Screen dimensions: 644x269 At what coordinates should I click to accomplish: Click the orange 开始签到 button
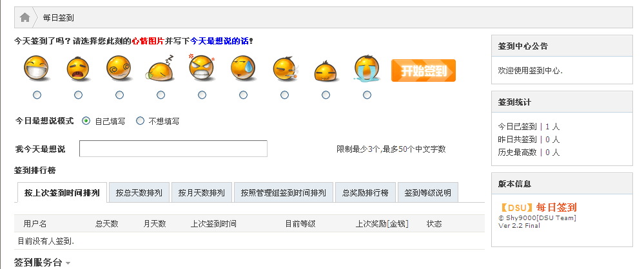click(424, 71)
